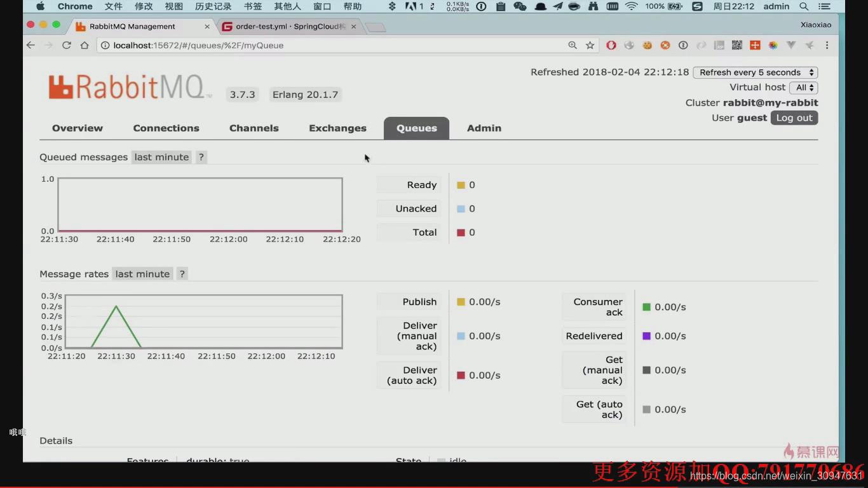Click the browser back arrow
The image size is (868, 488).
[x=31, y=45]
